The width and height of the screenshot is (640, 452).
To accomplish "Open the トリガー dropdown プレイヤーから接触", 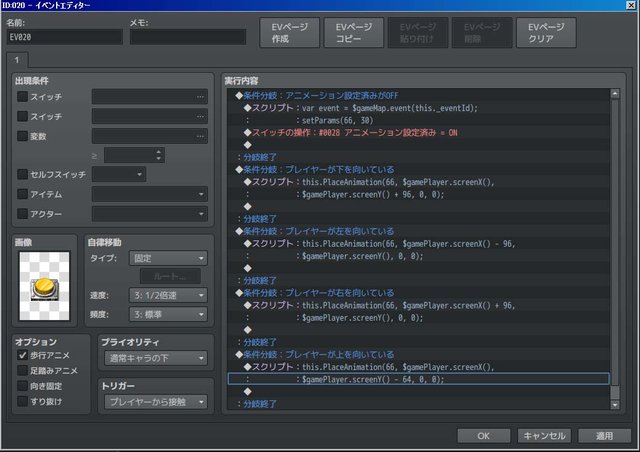I will tap(156, 402).
